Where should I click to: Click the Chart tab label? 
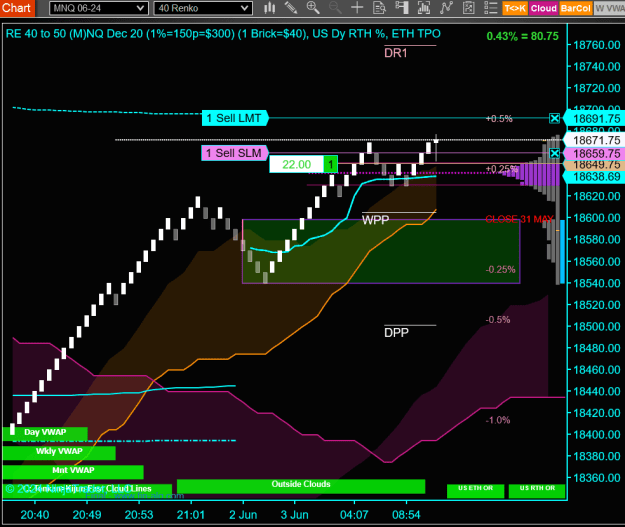click(17, 8)
